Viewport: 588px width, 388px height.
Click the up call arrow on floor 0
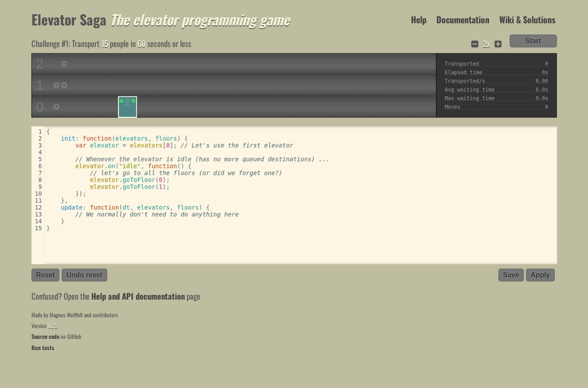coord(56,107)
